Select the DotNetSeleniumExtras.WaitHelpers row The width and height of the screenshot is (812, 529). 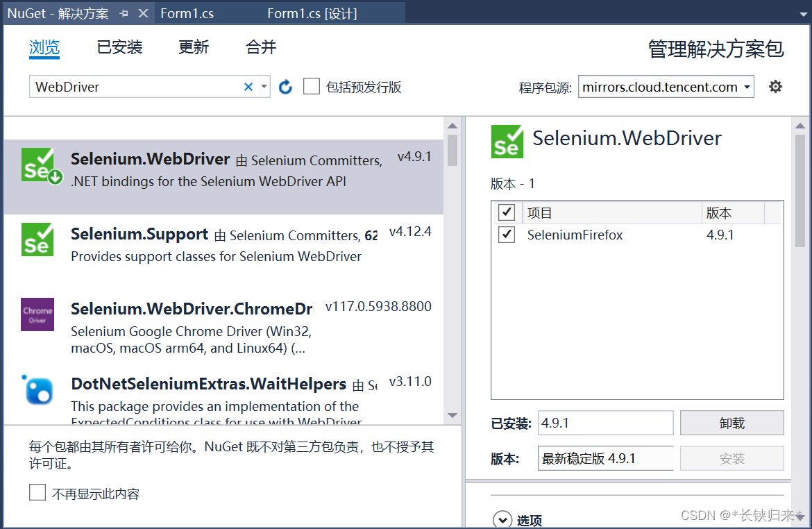[223, 395]
